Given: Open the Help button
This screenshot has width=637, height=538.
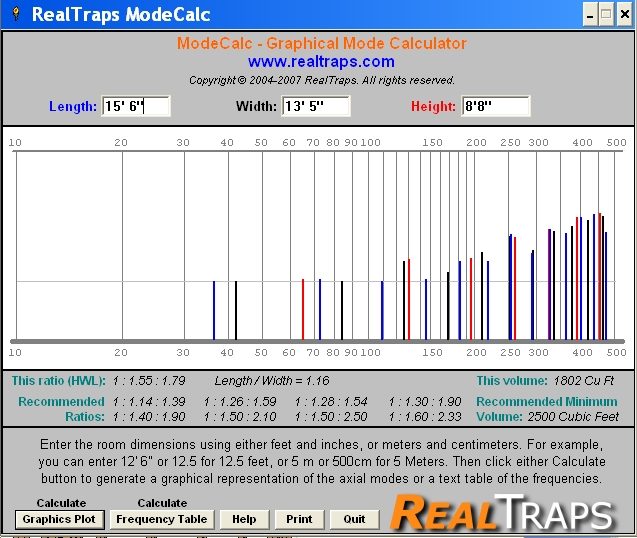Looking at the screenshot, I should [x=244, y=519].
